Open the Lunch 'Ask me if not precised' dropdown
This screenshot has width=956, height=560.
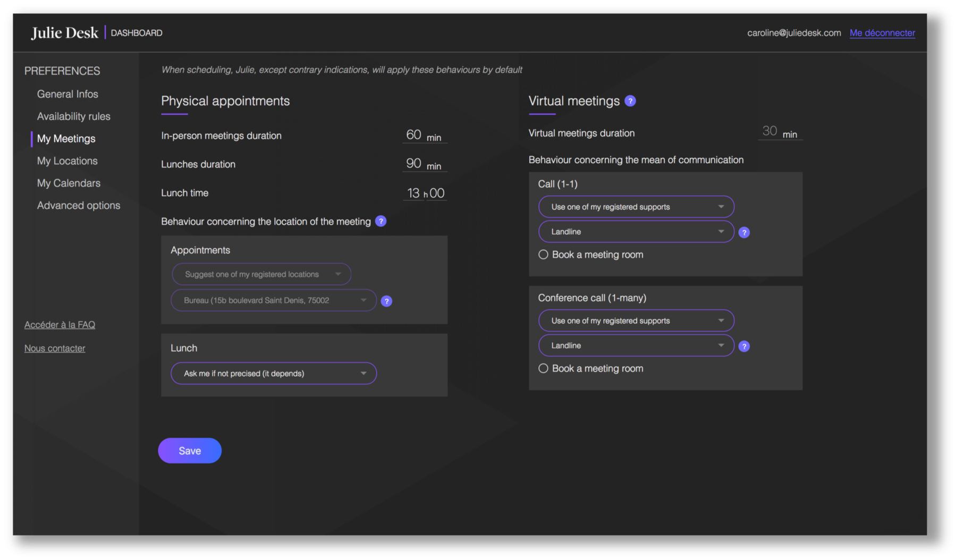coord(274,374)
